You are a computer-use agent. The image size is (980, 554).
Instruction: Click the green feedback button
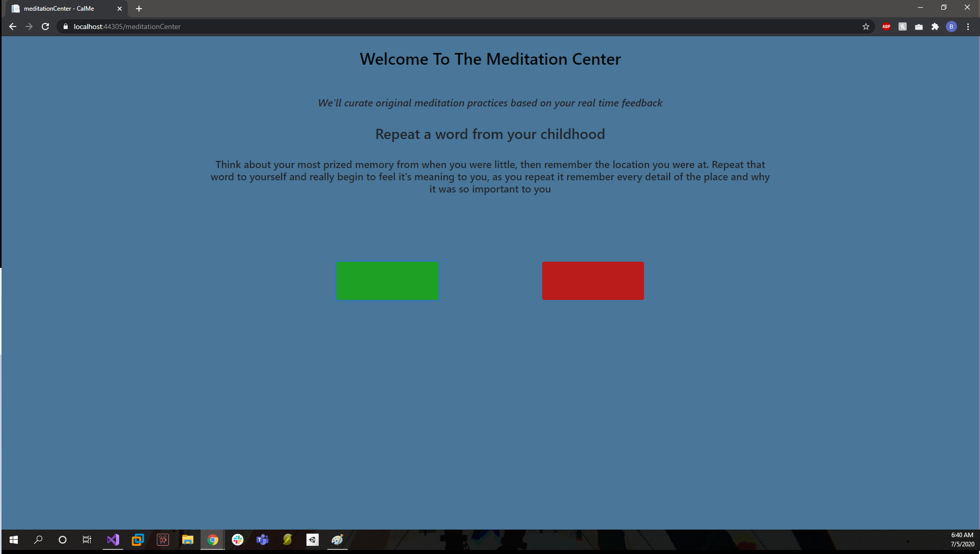(x=387, y=281)
